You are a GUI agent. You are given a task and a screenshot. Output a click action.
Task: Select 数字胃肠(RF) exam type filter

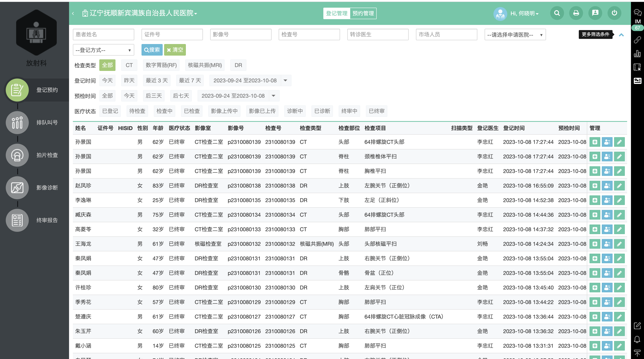click(x=161, y=65)
